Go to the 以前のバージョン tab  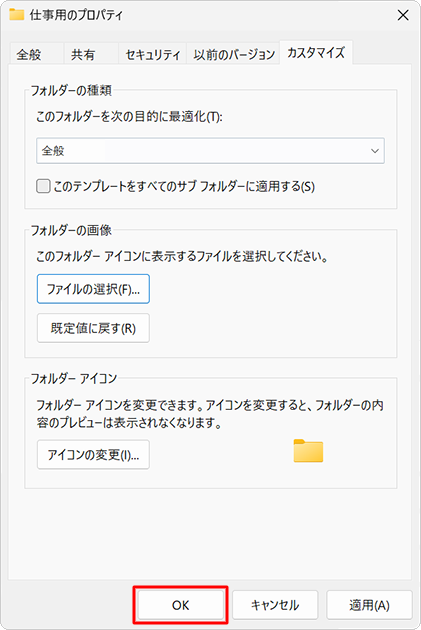(x=234, y=54)
